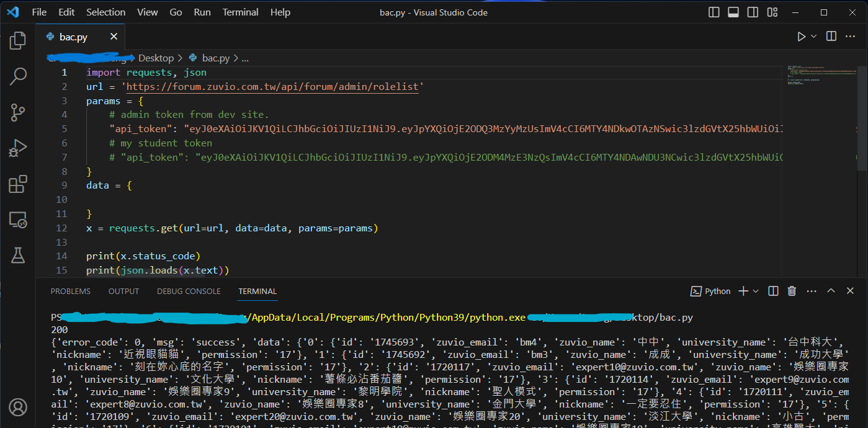Open terminal panel More Actions ellipsis
Image resolution: width=868 pixels, height=428 pixels.
tap(811, 292)
